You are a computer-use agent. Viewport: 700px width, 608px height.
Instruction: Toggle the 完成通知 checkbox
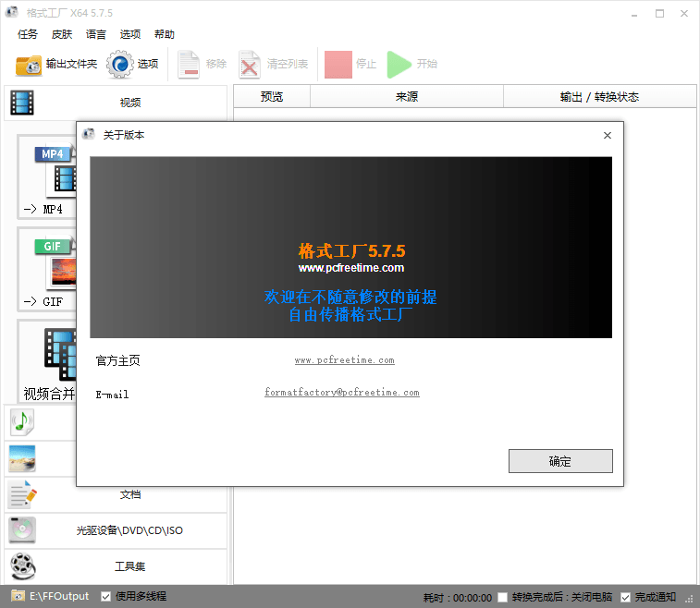coord(626,597)
